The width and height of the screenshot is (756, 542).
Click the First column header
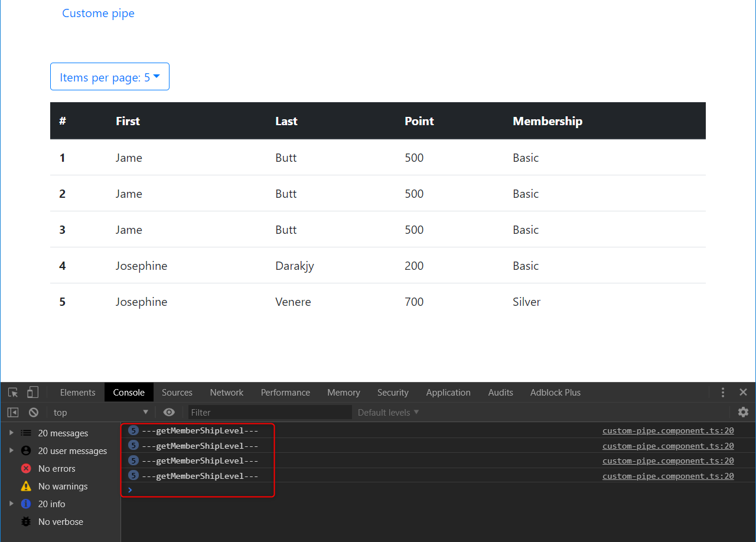point(128,121)
